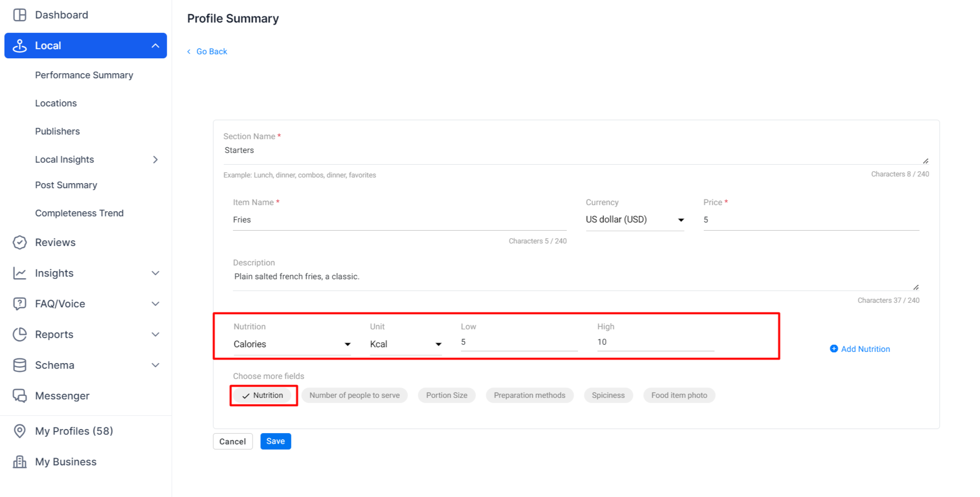Open the Currency dropdown
980x497 pixels.
pos(635,220)
